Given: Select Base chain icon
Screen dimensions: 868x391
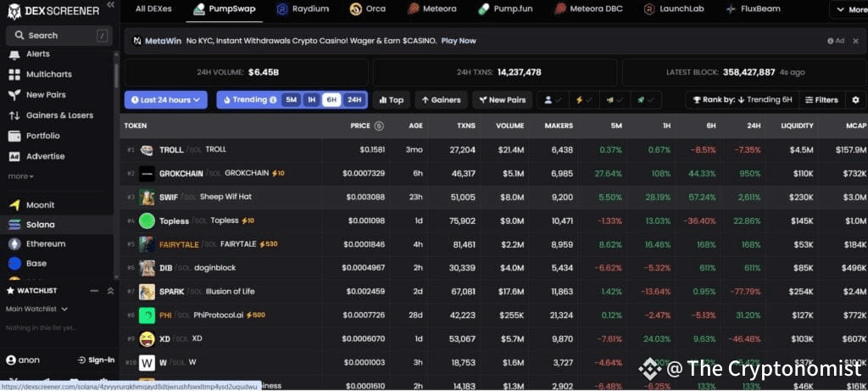Looking at the screenshot, I should 14,263.
